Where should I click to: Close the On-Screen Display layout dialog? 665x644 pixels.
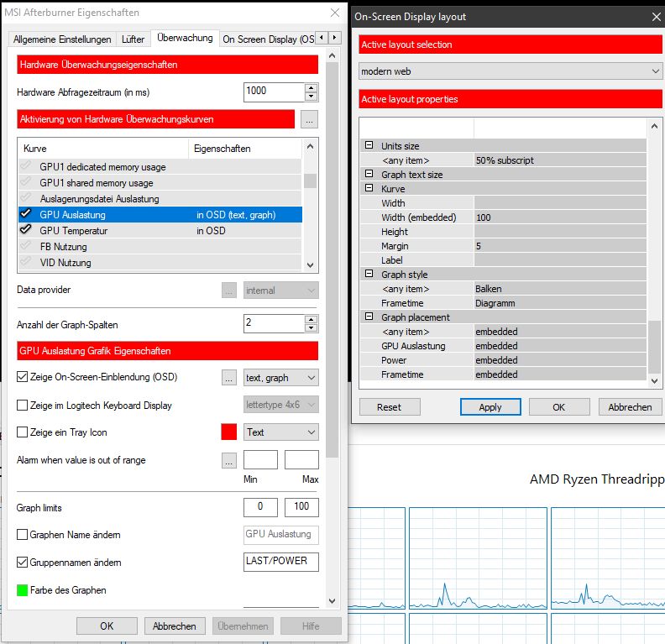[656, 17]
